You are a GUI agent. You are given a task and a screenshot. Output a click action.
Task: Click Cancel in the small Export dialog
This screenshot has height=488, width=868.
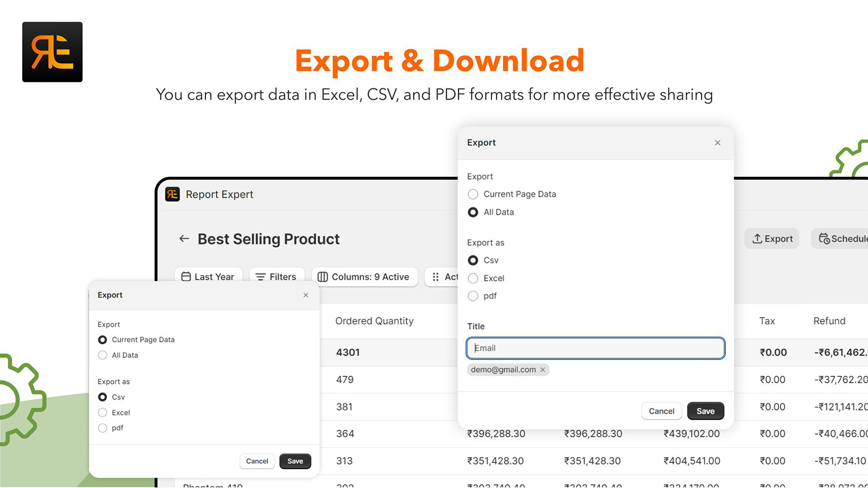(257, 461)
